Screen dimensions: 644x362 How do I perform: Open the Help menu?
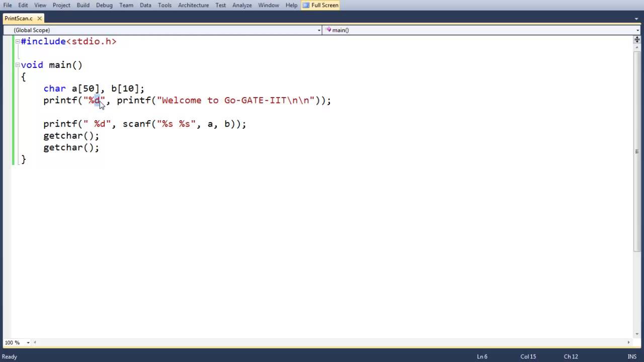pyautogui.click(x=291, y=5)
